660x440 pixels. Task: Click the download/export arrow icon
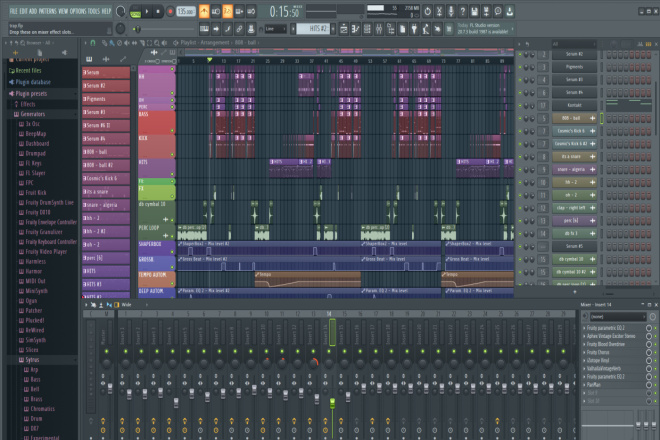[510, 11]
